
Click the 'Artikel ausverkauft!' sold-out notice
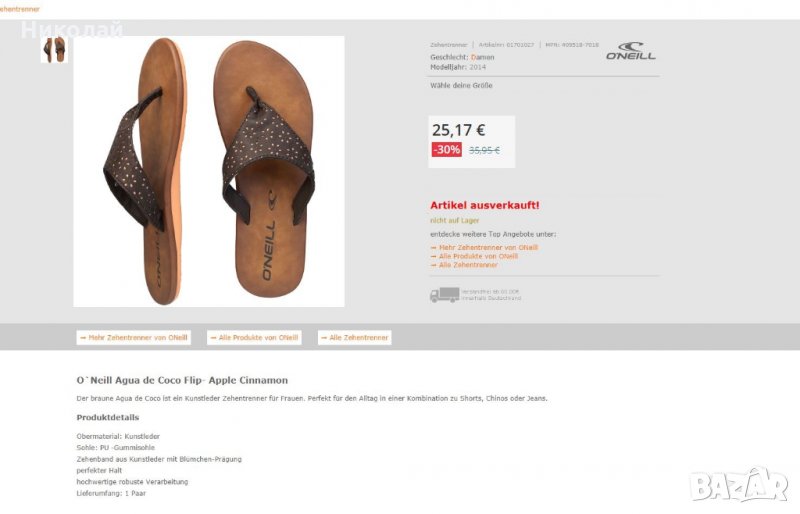[485, 205]
